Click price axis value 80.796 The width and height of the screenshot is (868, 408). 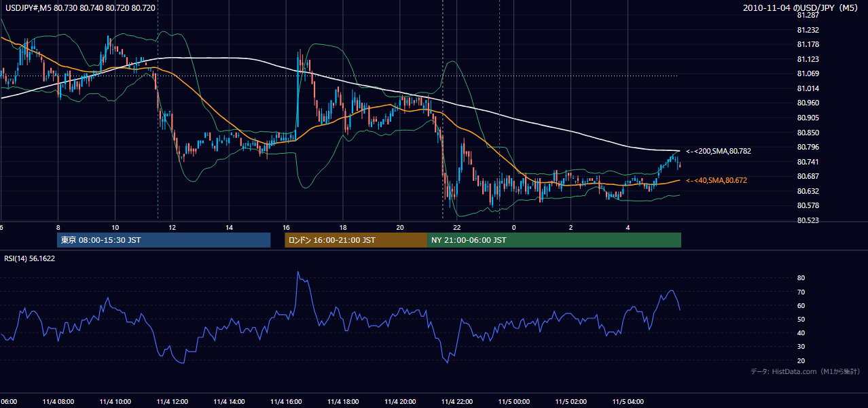(x=808, y=147)
